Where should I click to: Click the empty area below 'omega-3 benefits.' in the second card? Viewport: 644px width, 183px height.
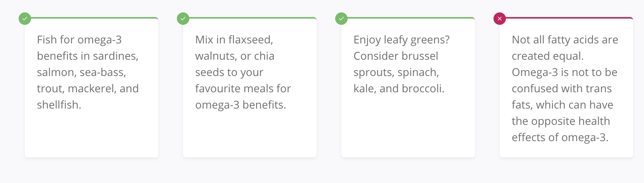(x=250, y=134)
